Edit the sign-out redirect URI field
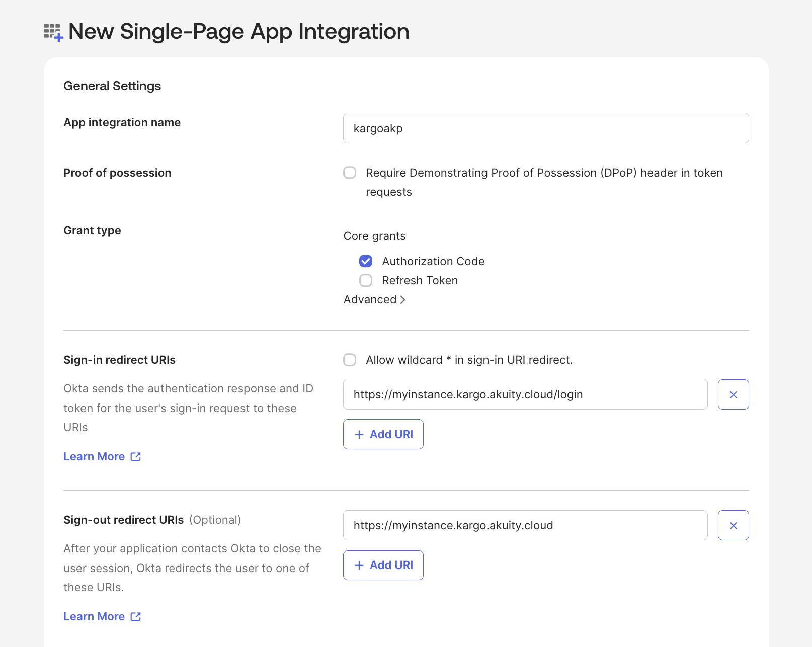812x647 pixels. [x=525, y=525]
